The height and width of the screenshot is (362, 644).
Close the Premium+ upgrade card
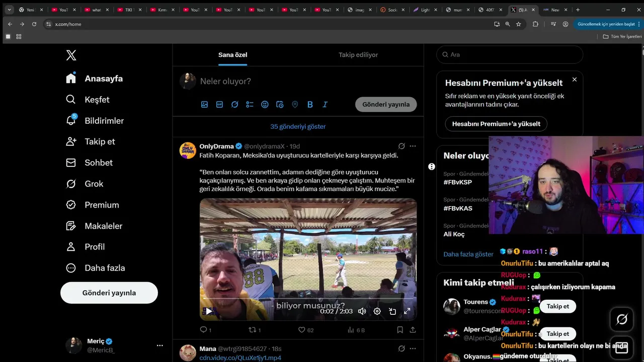tap(575, 79)
